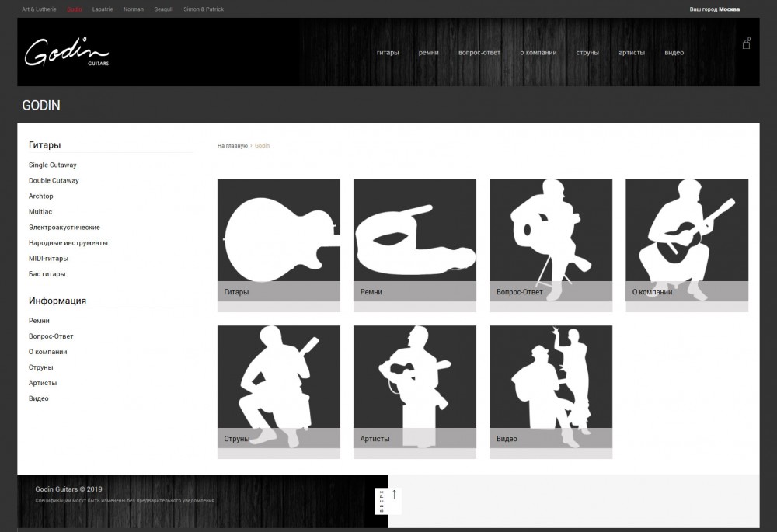
Task: Open вопрос-ответ in header menu
Action: point(479,53)
